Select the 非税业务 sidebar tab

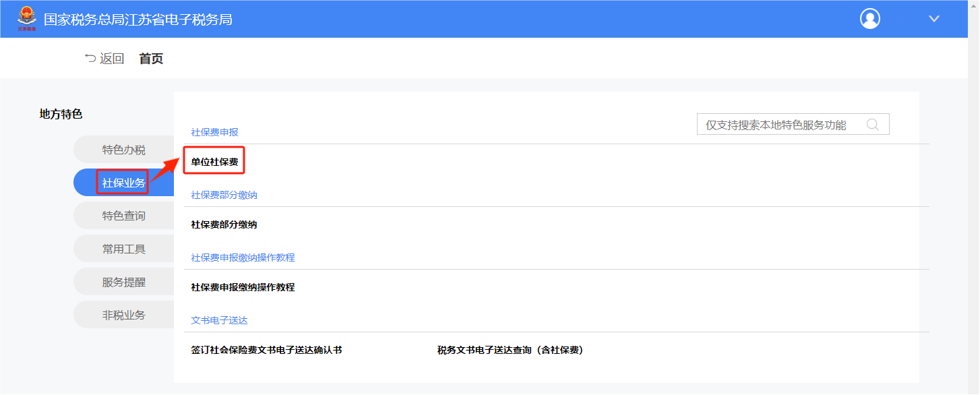tap(124, 315)
